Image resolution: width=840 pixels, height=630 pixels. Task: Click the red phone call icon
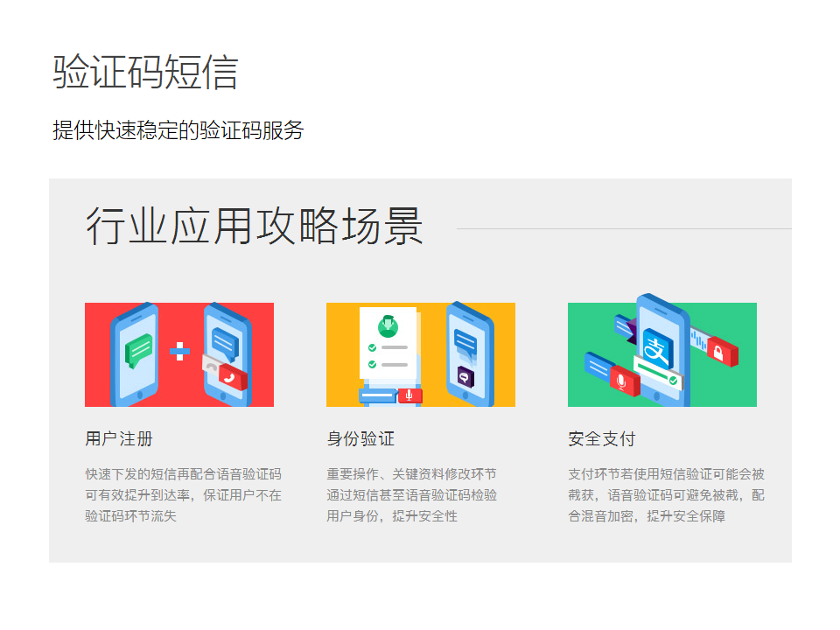click(232, 377)
